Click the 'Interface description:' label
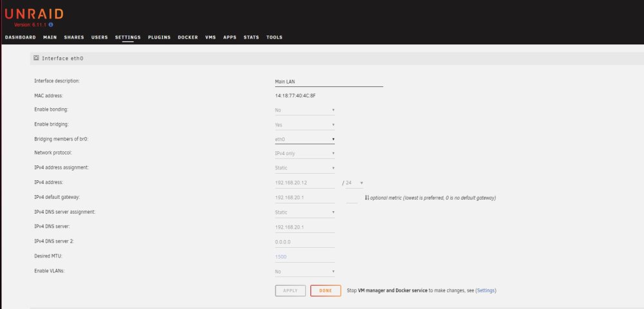644x309 pixels. pyautogui.click(x=57, y=81)
